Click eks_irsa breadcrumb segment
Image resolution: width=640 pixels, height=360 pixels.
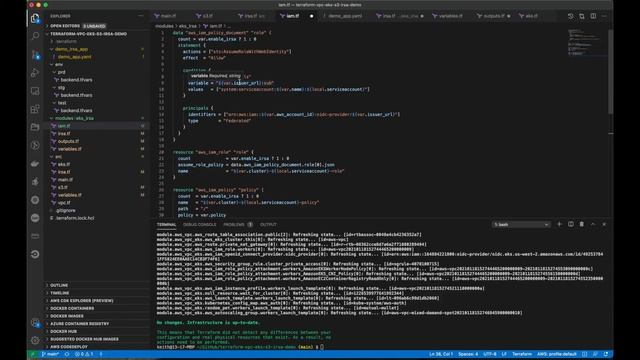[x=188, y=26]
